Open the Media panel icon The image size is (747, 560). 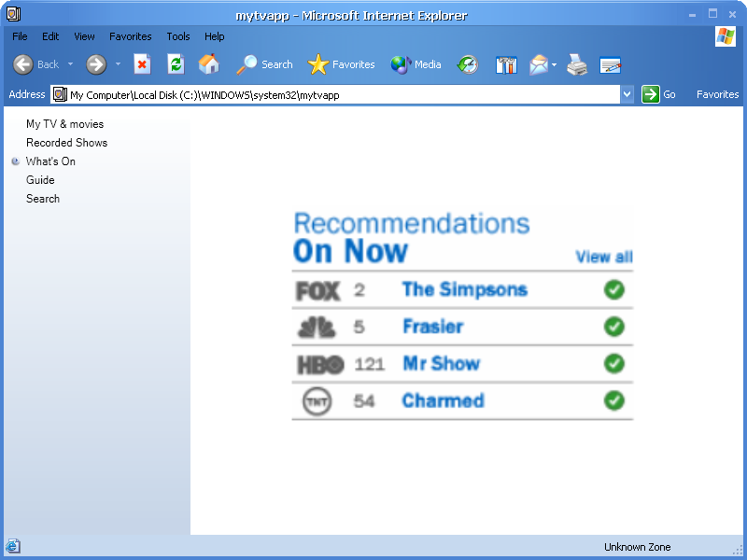pos(402,63)
